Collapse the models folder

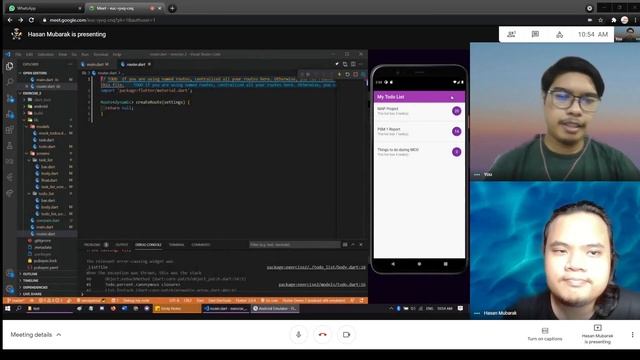point(42,127)
